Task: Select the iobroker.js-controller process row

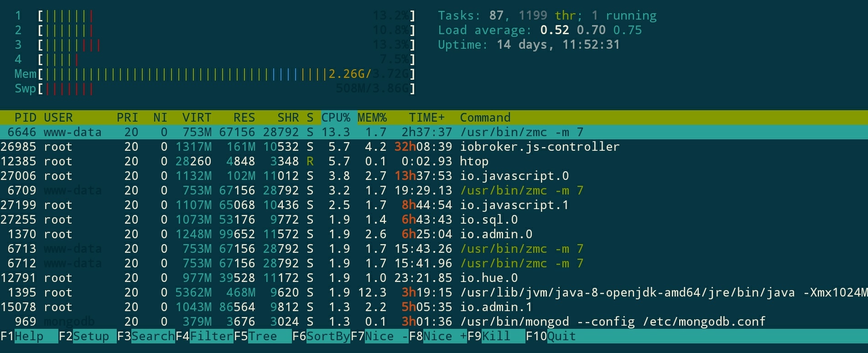Action: tap(434, 147)
